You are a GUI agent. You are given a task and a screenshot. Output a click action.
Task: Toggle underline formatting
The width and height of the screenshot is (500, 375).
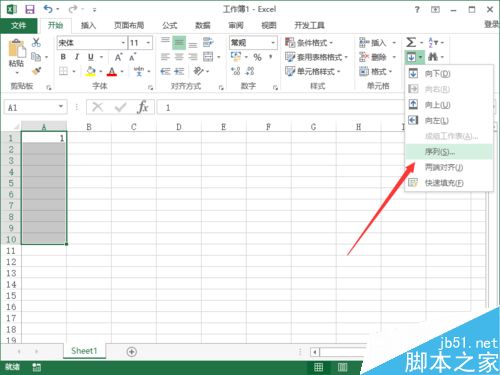91,57
